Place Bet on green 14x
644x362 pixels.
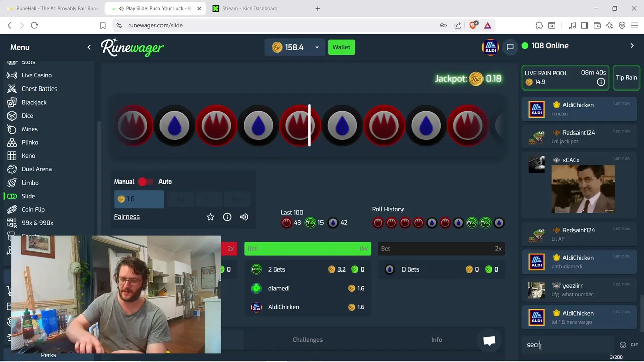307,249
